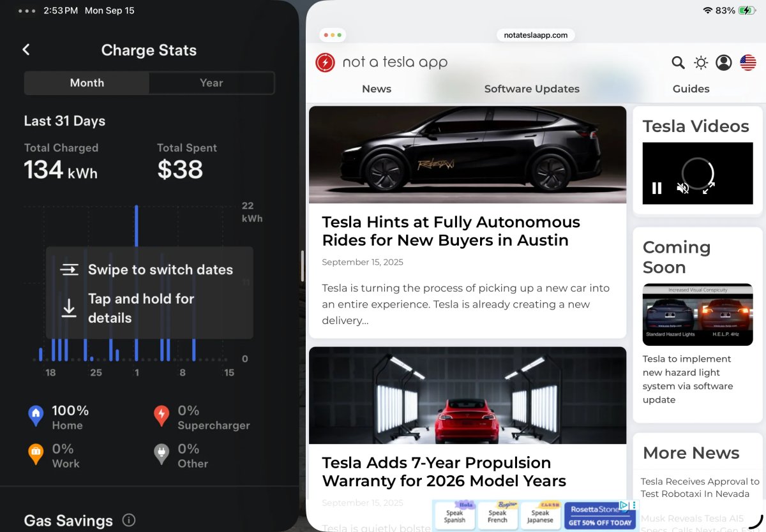
Task: Click the $38 total spent value
Action: pyautogui.click(x=180, y=170)
